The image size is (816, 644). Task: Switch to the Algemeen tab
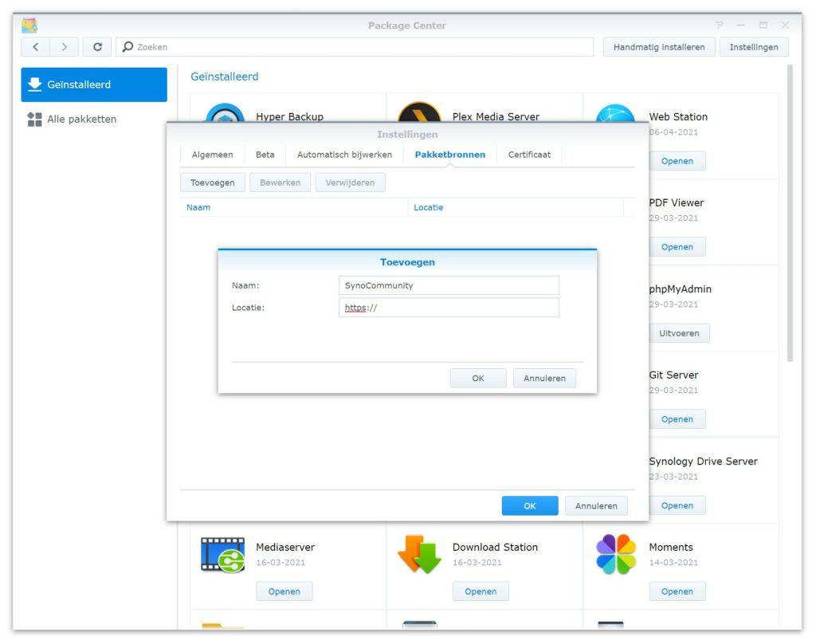click(x=212, y=155)
